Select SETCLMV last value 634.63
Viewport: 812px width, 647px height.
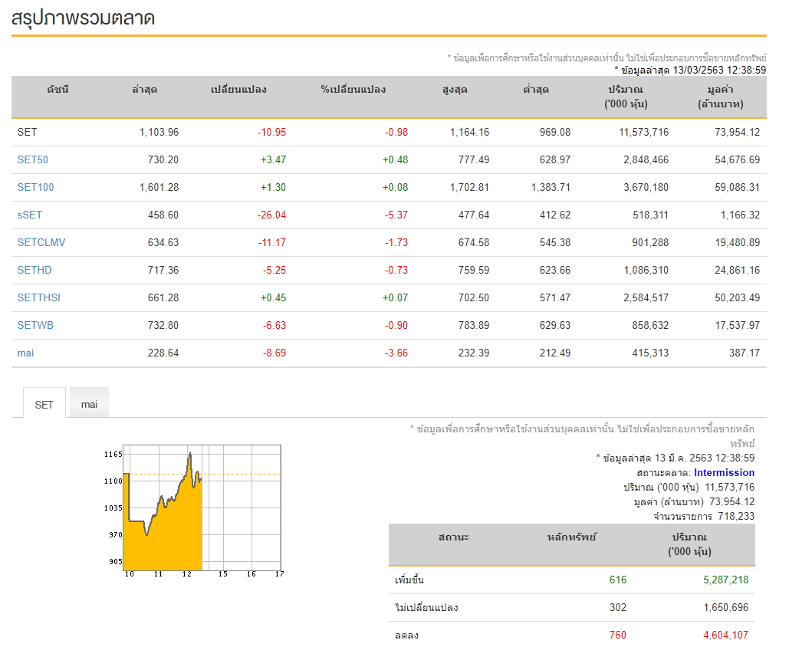(163, 242)
